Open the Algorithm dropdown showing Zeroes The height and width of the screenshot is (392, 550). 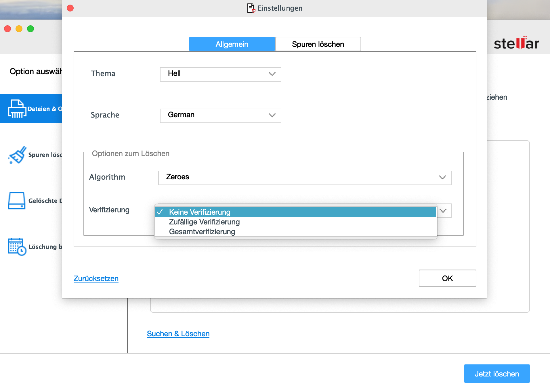tap(305, 178)
